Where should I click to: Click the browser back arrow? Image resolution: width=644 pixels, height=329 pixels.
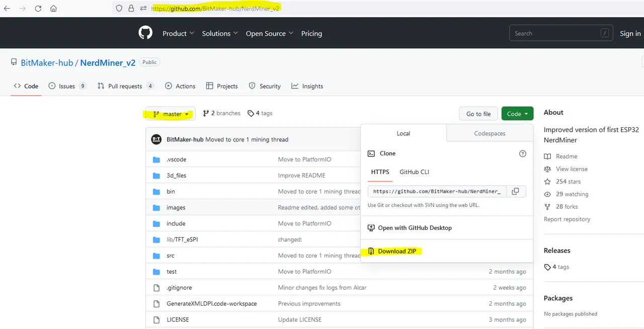7,9
